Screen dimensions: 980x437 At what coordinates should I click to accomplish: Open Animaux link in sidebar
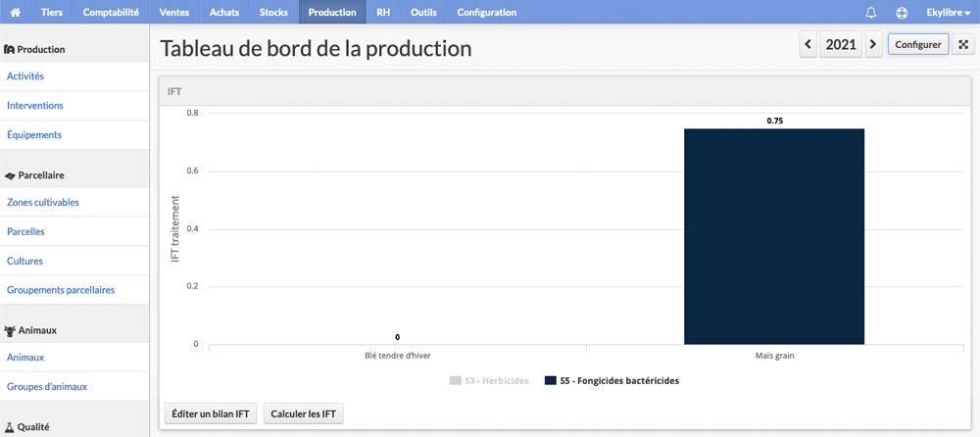click(x=74, y=358)
